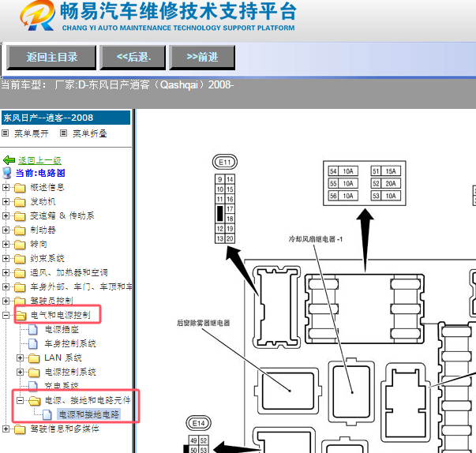476x453 pixels.
Task: Click the 通风、加热器和空调 folder icon
Action: point(20,273)
